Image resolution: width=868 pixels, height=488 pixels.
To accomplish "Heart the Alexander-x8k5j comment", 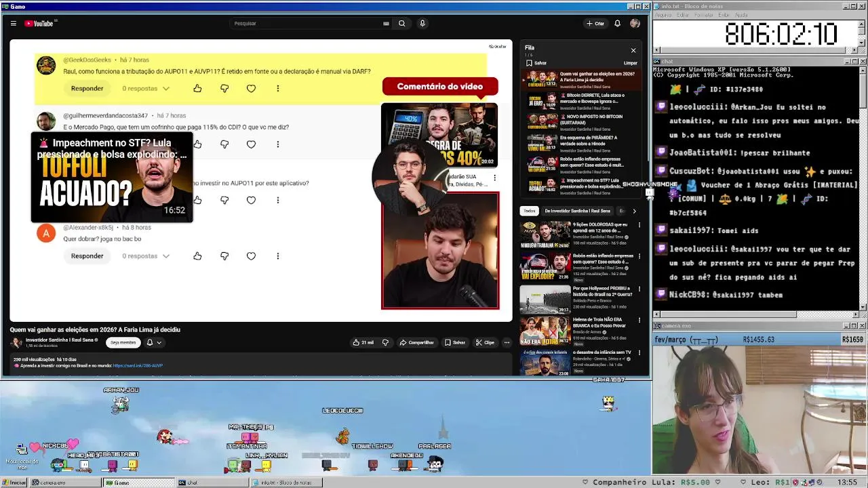I will (251, 256).
